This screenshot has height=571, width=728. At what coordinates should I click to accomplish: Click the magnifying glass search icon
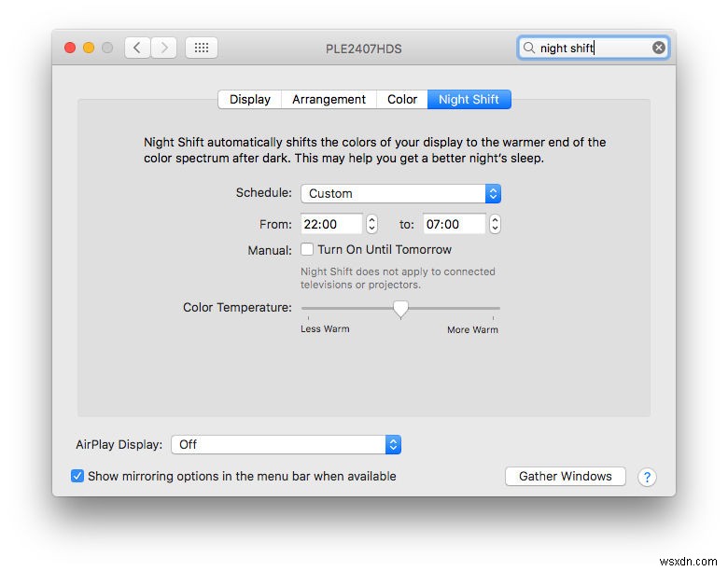point(529,48)
